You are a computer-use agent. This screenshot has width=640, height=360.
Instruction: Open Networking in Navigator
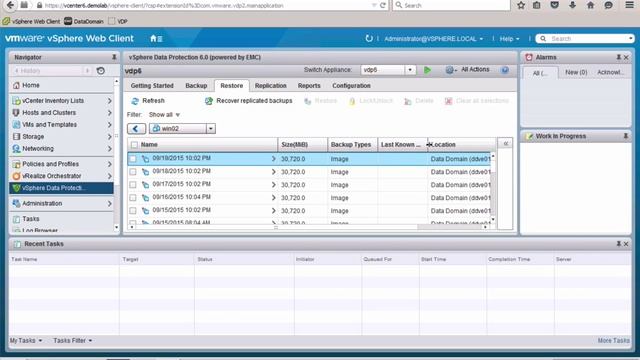(61, 149)
